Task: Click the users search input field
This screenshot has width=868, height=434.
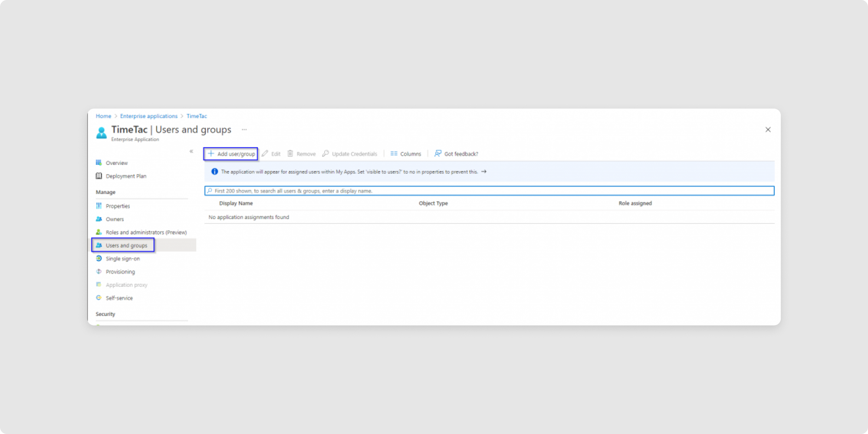Action: click(x=489, y=191)
